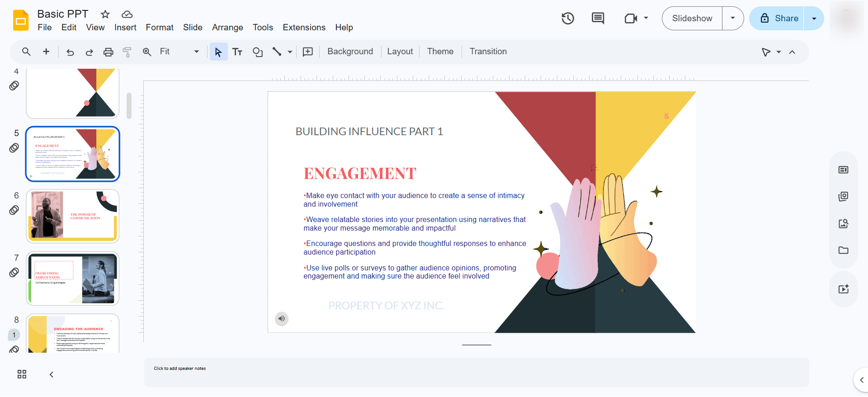Open the comments panel icon
This screenshot has height=397, width=868.
[598, 19]
